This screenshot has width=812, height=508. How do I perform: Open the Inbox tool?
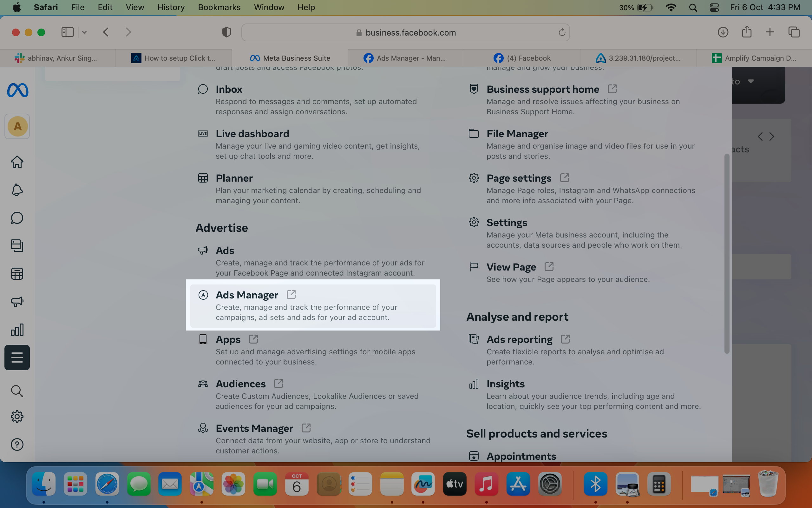[x=313, y=100]
